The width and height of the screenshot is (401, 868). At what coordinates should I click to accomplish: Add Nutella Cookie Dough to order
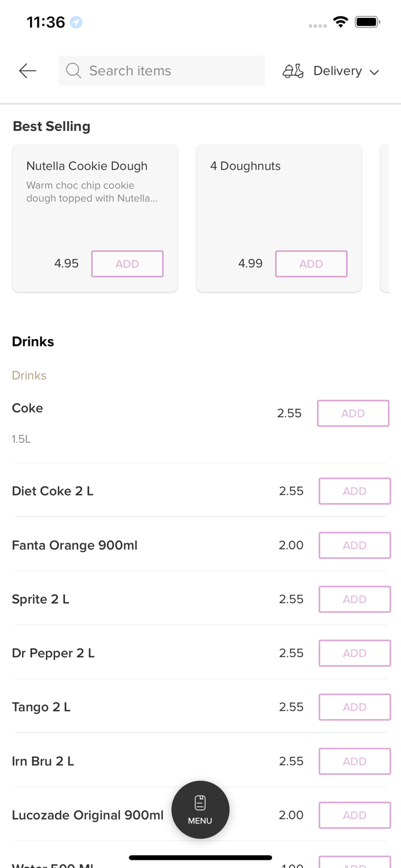[x=127, y=264]
